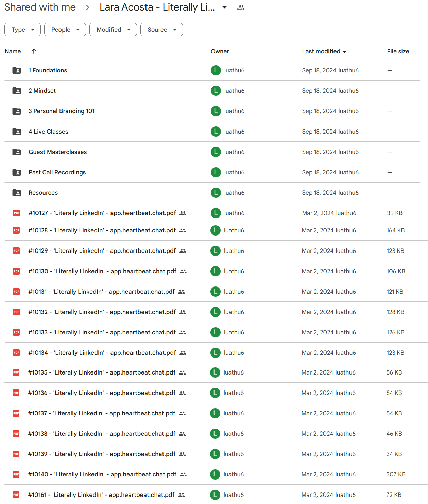Select file #10134 Literally LinkedIn pdf name
This screenshot has width=428, height=504.
102,353
